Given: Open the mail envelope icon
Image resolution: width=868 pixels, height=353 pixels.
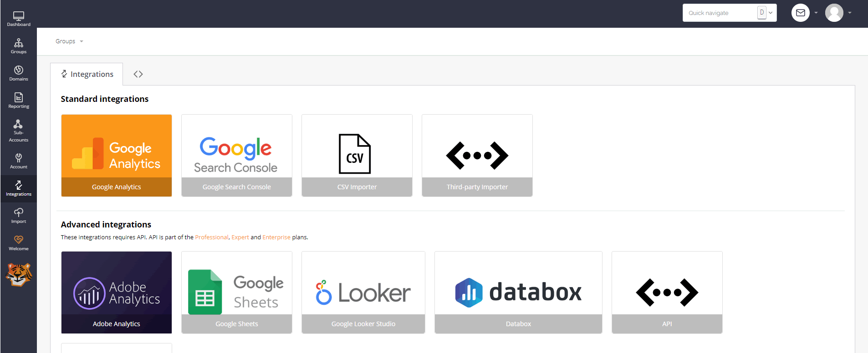Looking at the screenshot, I should pyautogui.click(x=801, y=13).
